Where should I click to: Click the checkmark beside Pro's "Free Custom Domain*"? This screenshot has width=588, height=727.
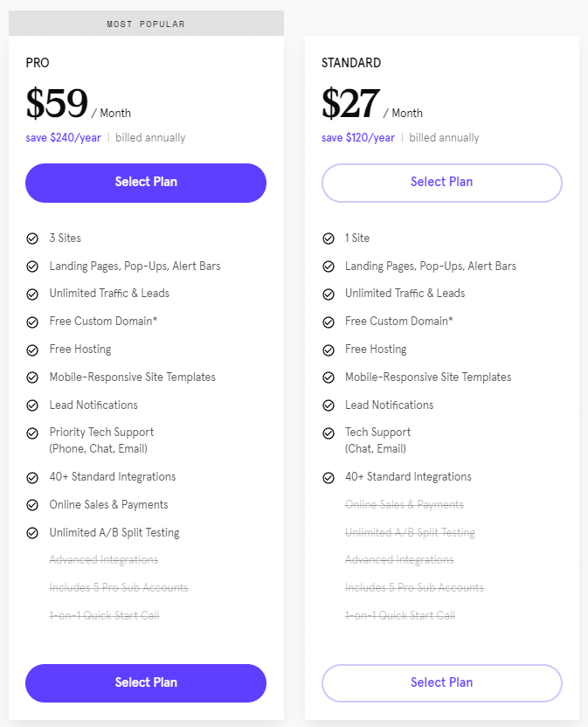(32, 321)
